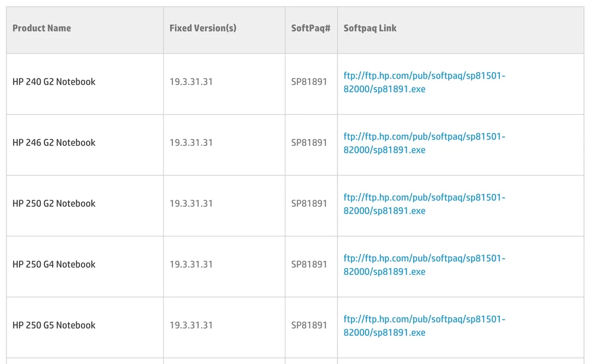
Task: Select the HP 250 G5 Notebook cell
Action: click(54, 326)
